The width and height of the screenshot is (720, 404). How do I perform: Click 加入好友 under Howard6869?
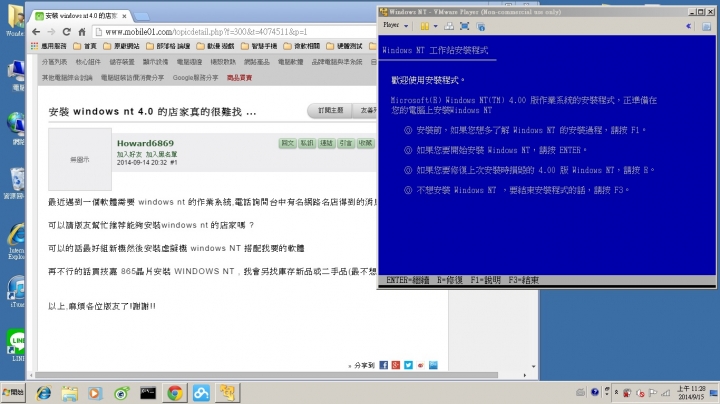pos(129,154)
